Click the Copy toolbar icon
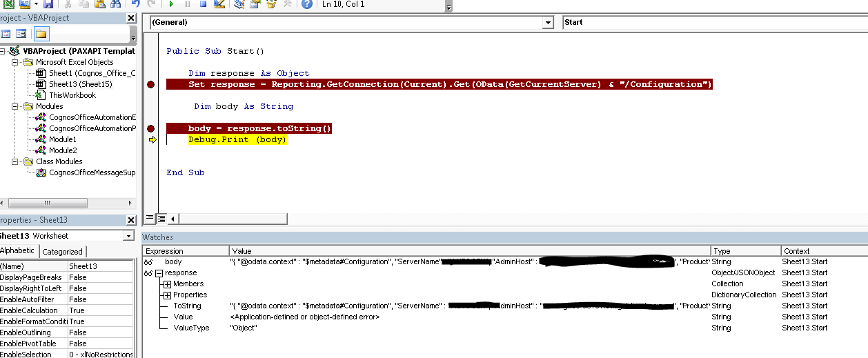Image resolution: width=868 pixels, height=358 pixels. point(84,3)
